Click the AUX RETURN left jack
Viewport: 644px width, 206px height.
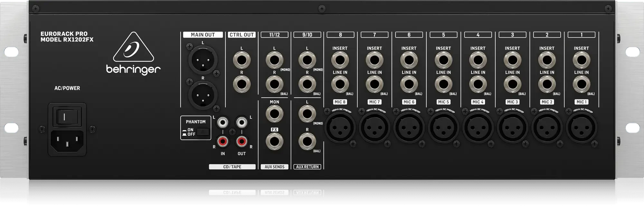[x=307, y=114]
